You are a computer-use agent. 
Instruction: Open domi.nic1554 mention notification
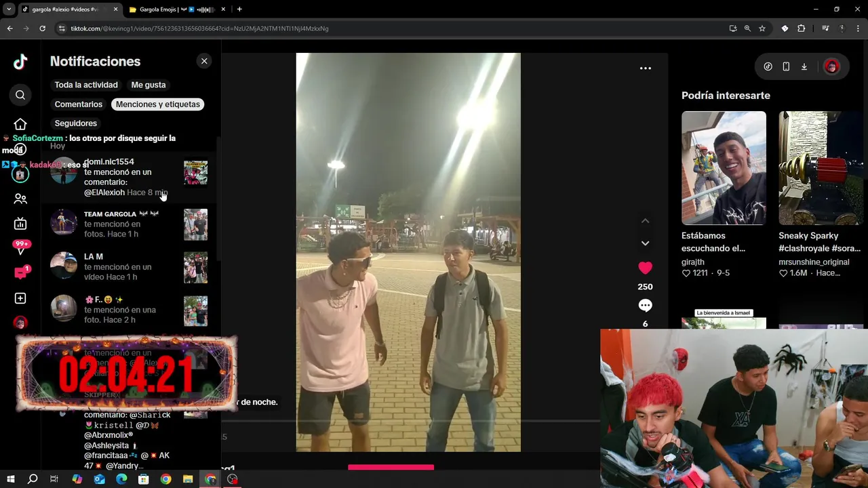129,177
